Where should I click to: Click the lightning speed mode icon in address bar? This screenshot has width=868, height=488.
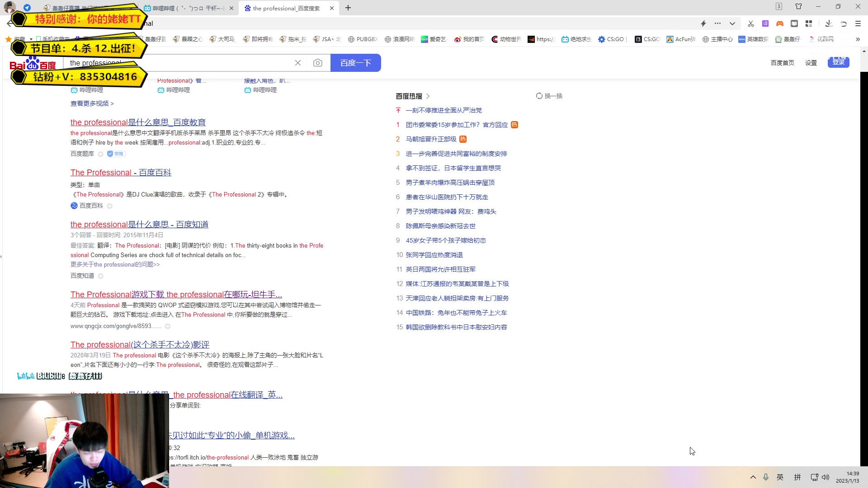pyautogui.click(x=703, y=23)
